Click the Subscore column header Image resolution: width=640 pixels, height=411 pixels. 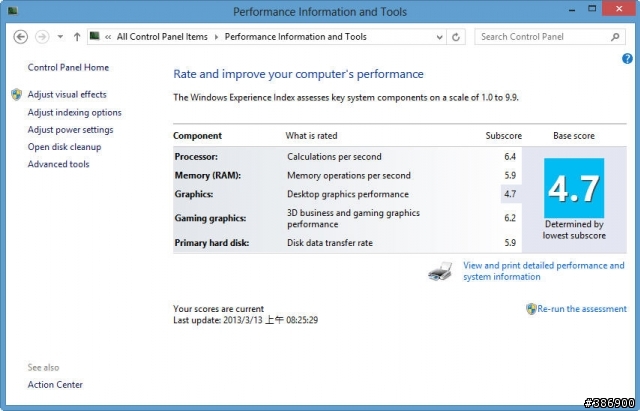click(504, 136)
